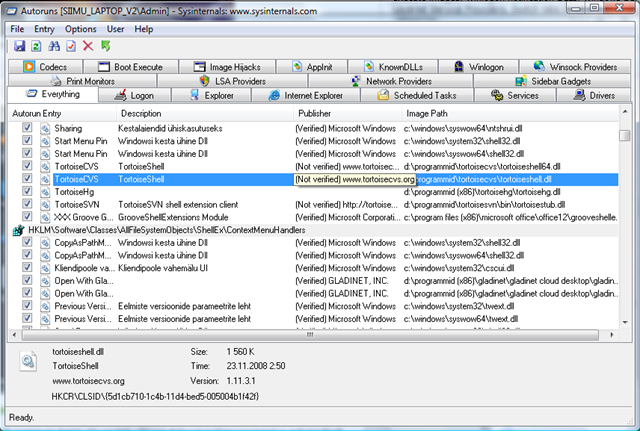This screenshot has width=640, height=431.
Task: Open the Codecs tab
Action: click(45, 67)
